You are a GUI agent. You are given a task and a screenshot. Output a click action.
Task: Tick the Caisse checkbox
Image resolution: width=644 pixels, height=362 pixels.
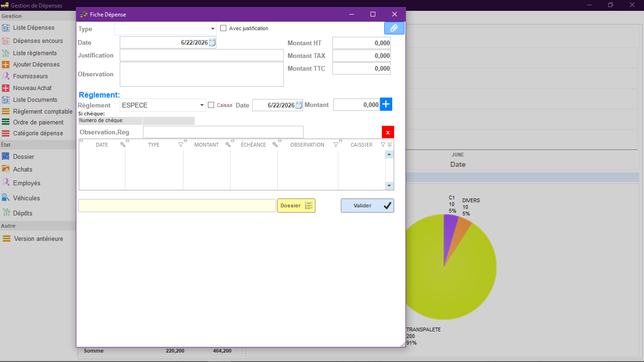click(211, 105)
